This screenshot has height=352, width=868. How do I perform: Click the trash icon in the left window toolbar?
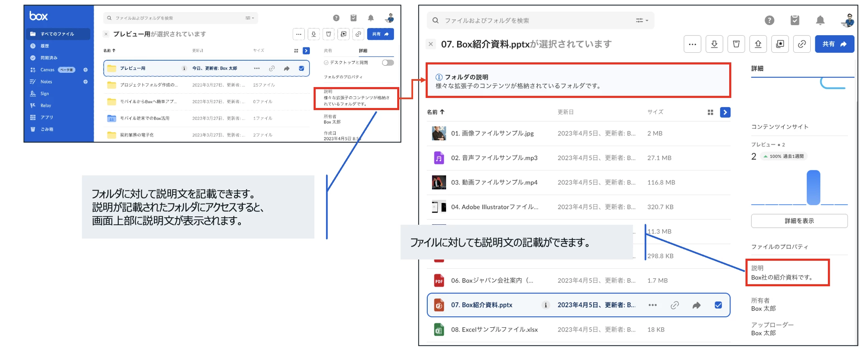(329, 34)
